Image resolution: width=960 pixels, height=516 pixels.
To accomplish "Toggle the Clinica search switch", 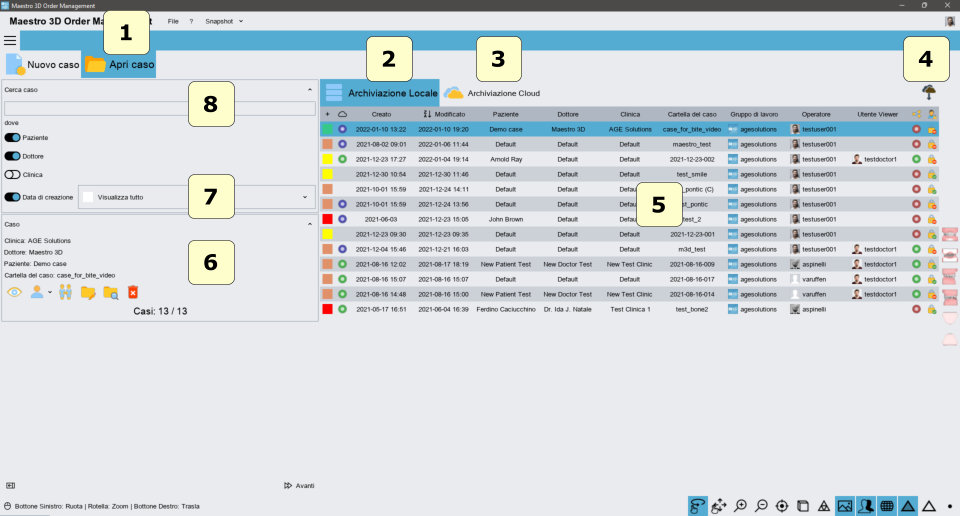I will point(12,174).
